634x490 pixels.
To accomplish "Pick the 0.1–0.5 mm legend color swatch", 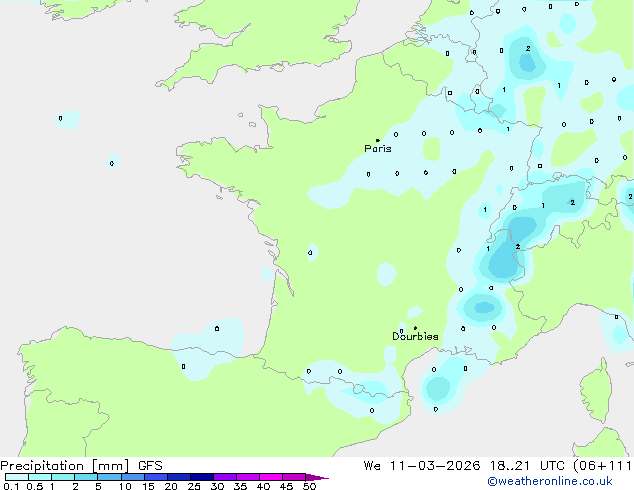I will [x=17, y=477].
